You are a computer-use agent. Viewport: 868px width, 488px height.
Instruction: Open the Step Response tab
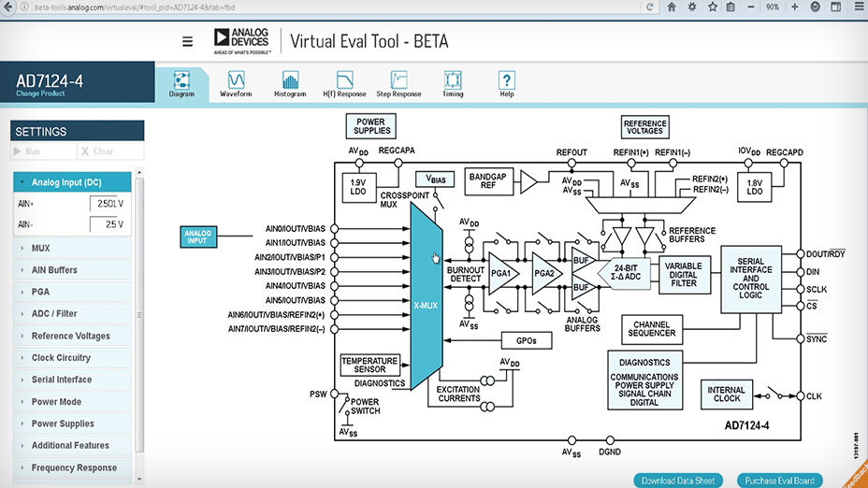(x=398, y=84)
